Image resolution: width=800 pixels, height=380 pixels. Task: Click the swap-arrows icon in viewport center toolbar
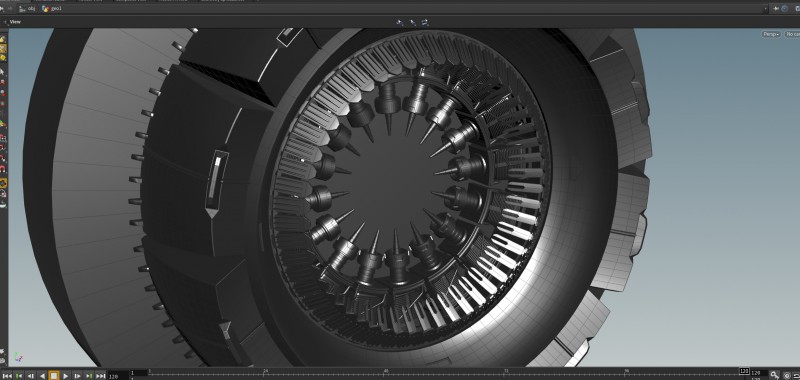(424, 22)
